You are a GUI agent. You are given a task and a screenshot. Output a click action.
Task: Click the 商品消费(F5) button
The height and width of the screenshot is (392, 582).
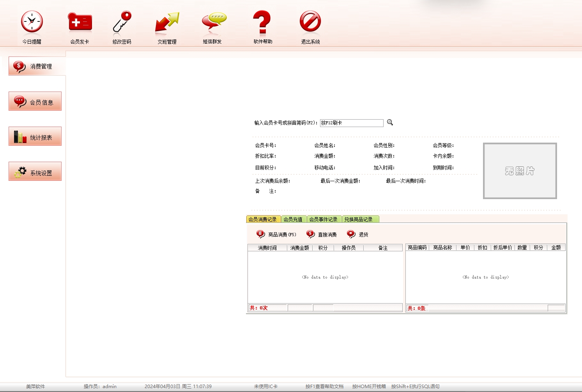(276, 234)
